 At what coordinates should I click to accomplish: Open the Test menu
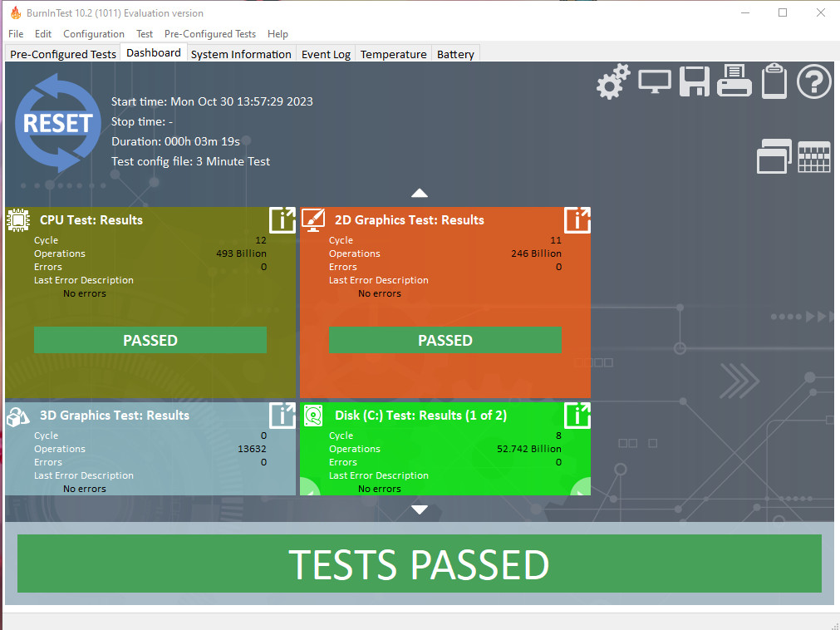point(145,34)
